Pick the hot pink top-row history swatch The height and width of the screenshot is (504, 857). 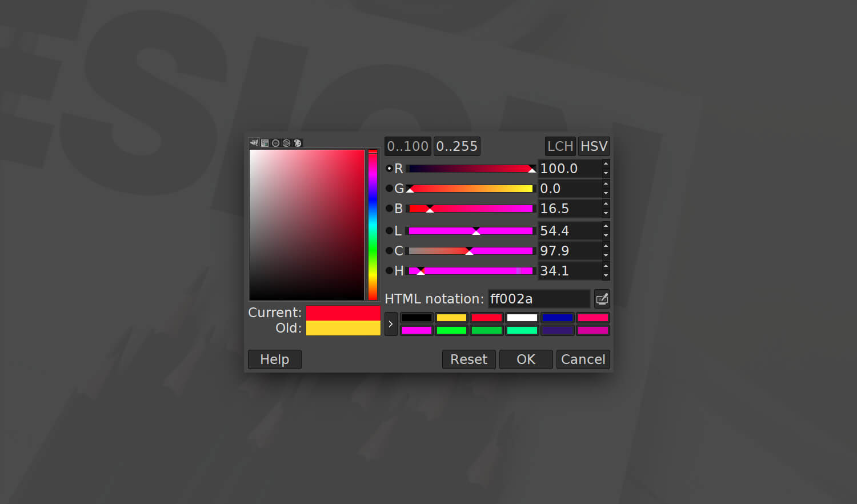click(593, 318)
